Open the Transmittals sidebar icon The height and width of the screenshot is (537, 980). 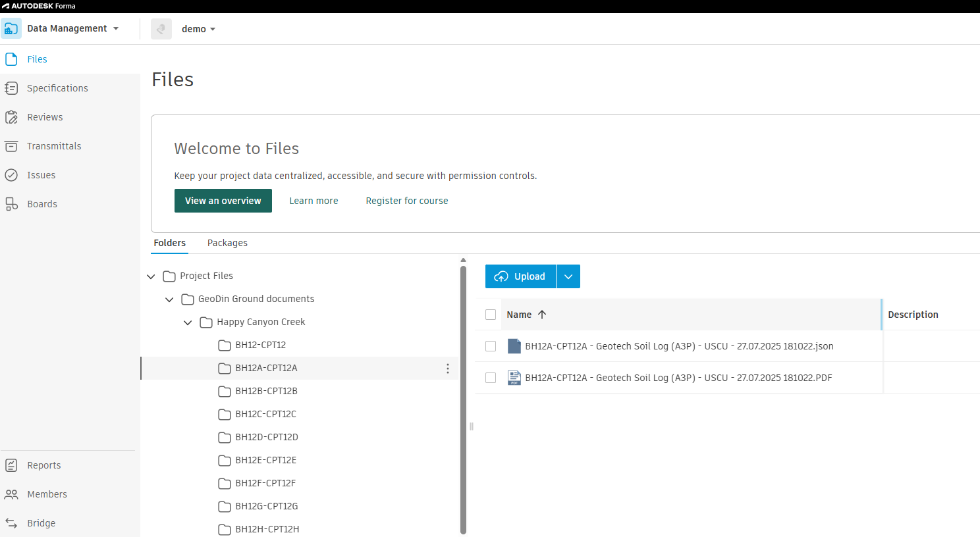(x=11, y=146)
